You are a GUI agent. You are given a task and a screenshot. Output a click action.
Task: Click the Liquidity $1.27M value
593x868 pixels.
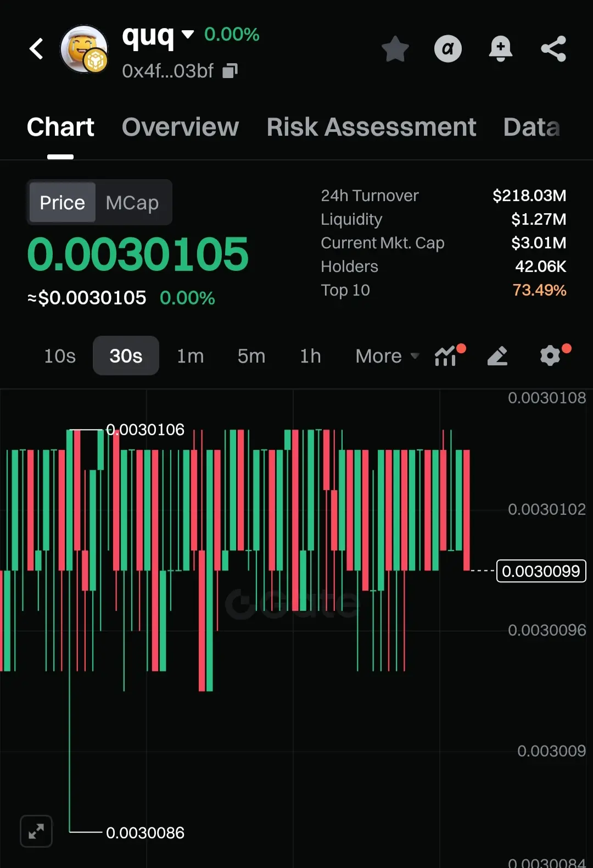coord(538,219)
